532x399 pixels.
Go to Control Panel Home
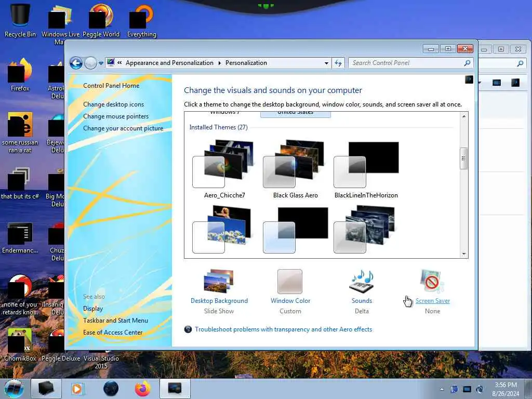click(111, 86)
